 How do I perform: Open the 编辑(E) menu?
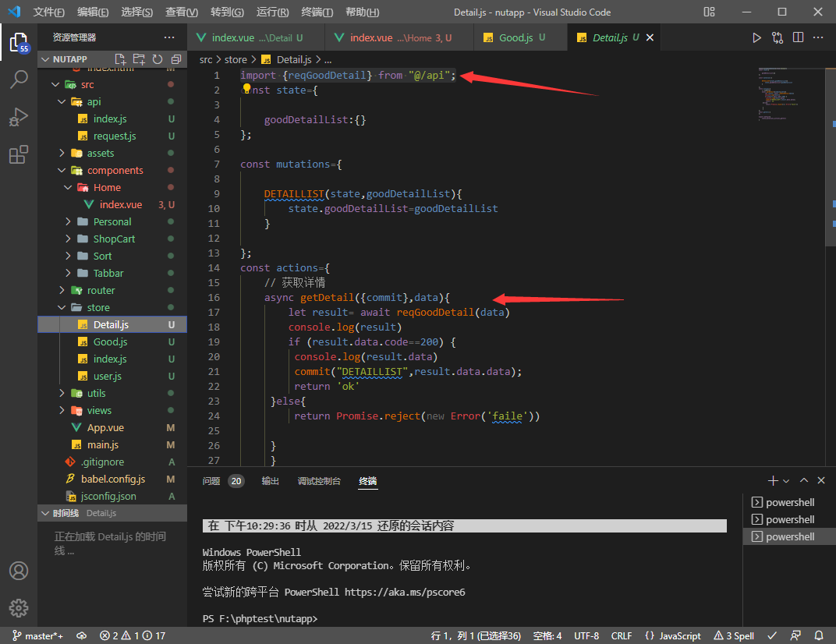click(93, 12)
